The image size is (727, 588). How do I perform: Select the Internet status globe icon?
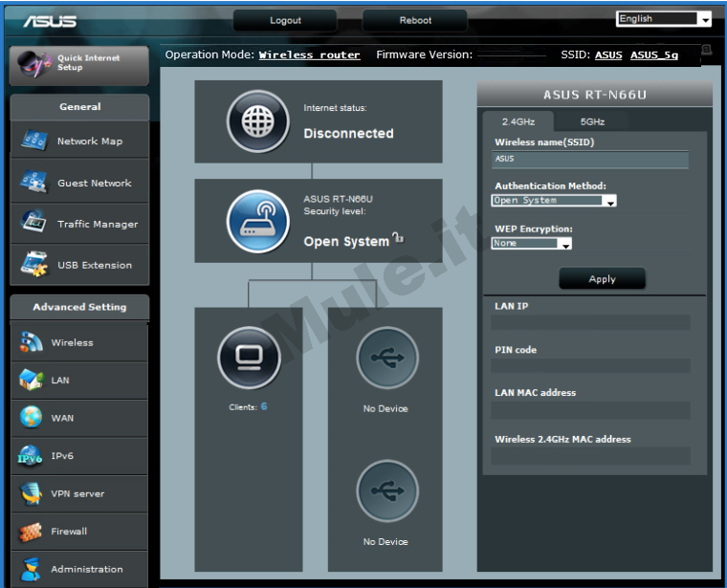point(257,121)
